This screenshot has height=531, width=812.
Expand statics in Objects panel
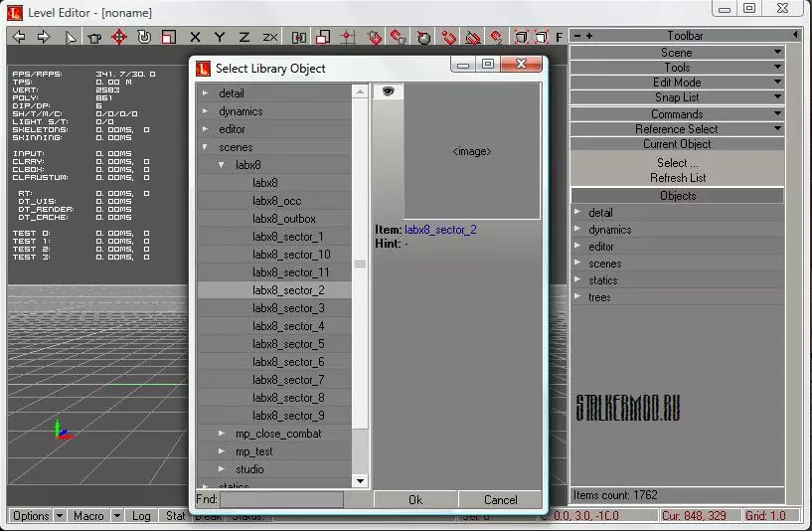tap(577, 279)
